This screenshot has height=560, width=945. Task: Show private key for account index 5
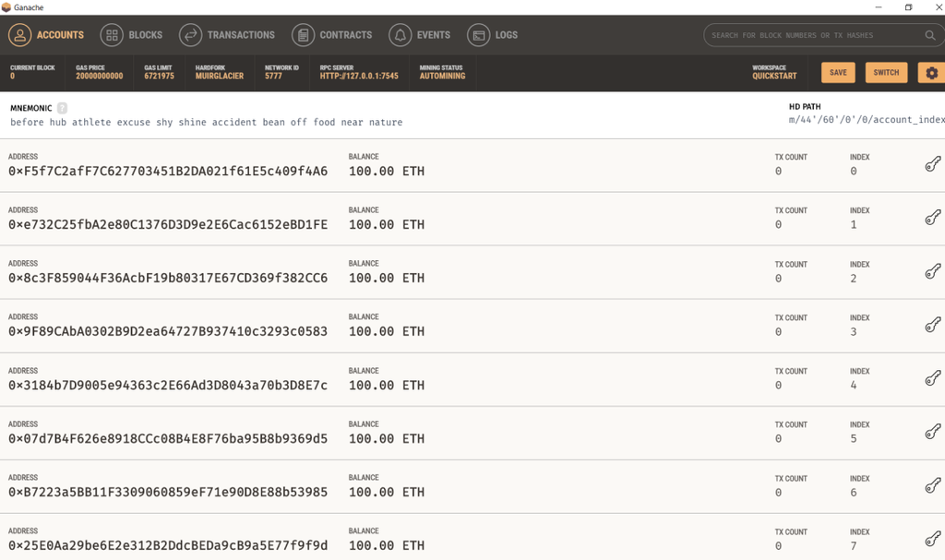pyautogui.click(x=932, y=431)
